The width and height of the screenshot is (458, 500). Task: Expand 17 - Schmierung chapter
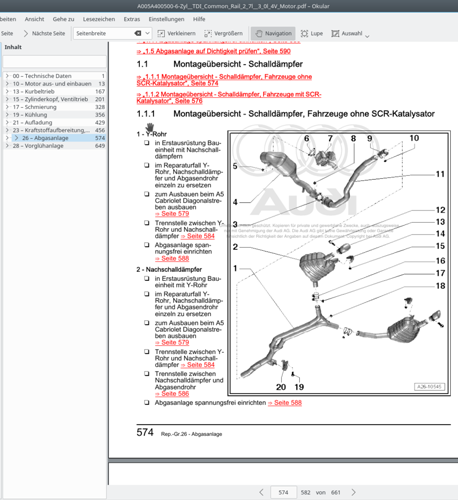[x=7, y=107]
